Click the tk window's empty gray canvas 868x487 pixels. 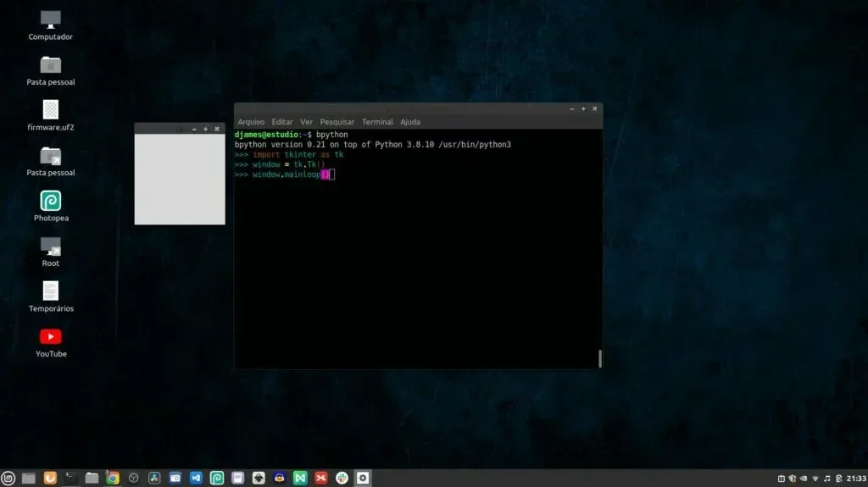pos(180,180)
